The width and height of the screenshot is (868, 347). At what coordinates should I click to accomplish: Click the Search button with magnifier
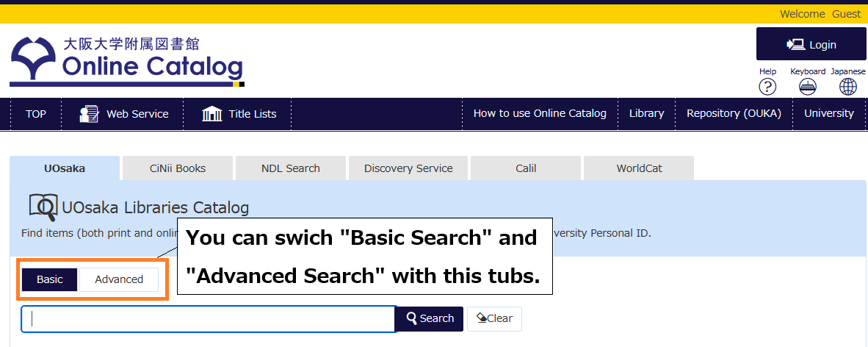coord(430,318)
